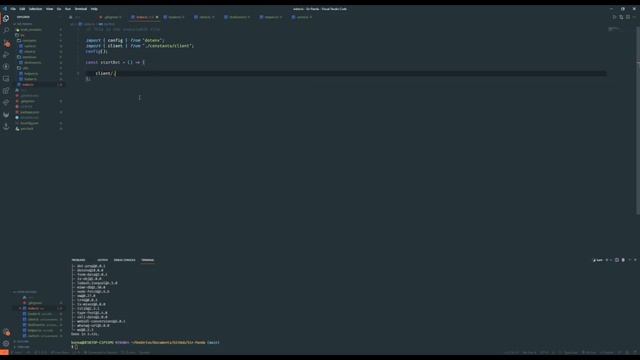This screenshot has width=640, height=360.
Task: Open package.json in the Explorer tree
Action: click(30, 112)
